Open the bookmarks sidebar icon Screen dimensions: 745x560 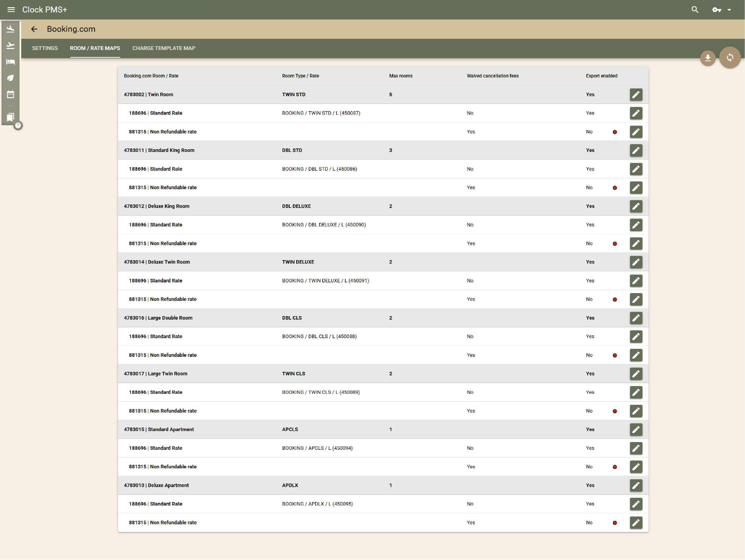click(10, 117)
